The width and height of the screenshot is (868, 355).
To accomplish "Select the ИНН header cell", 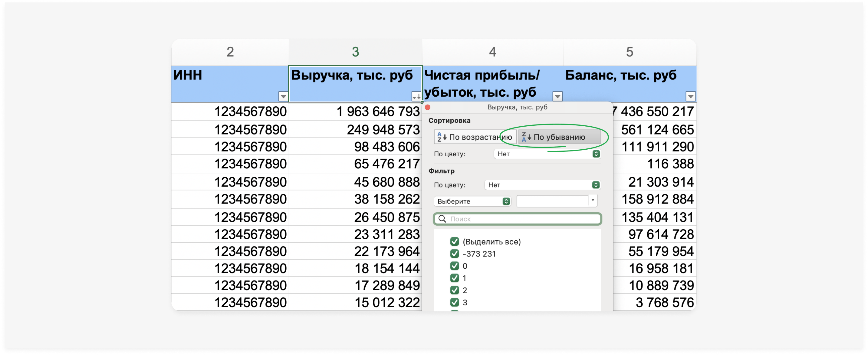I will (230, 84).
